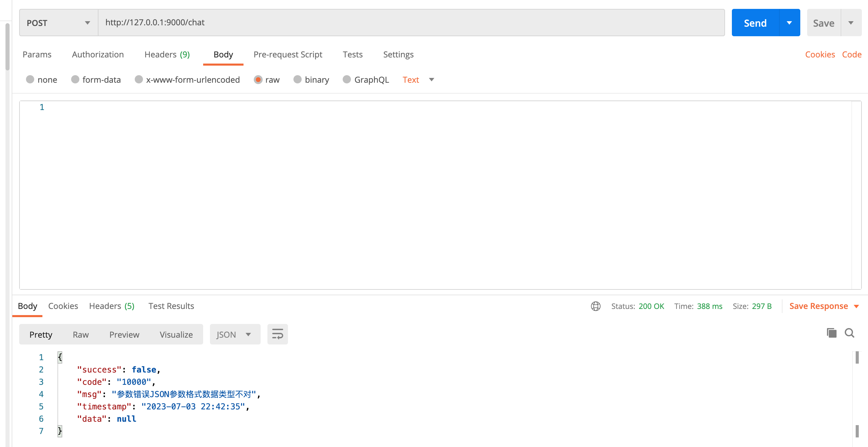Open the Pre-request Script tab

pos(288,54)
